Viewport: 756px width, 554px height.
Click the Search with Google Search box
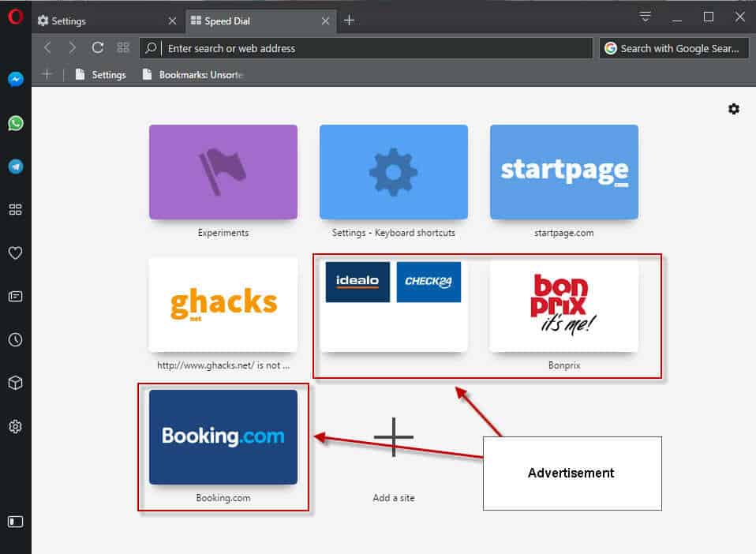tap(674, 48)
